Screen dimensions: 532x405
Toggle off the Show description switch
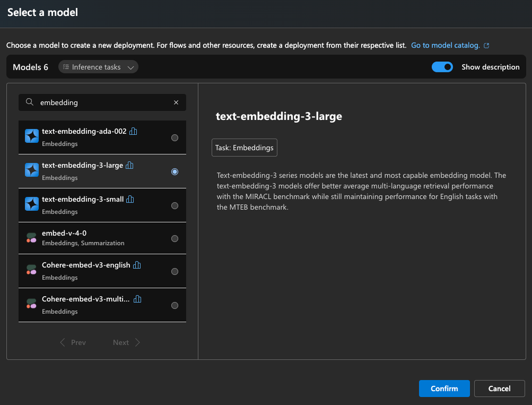click(x=442, y=67)
